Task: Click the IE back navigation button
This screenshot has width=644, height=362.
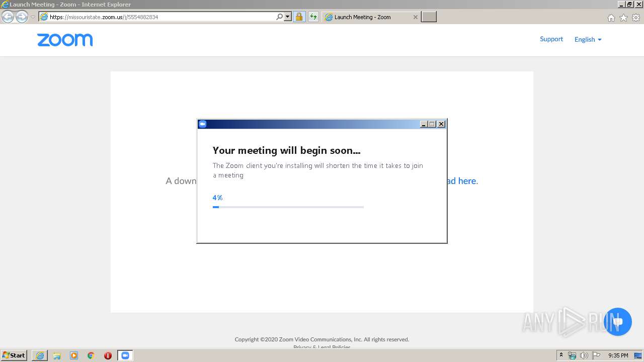Action: click(x=8, y=17)
